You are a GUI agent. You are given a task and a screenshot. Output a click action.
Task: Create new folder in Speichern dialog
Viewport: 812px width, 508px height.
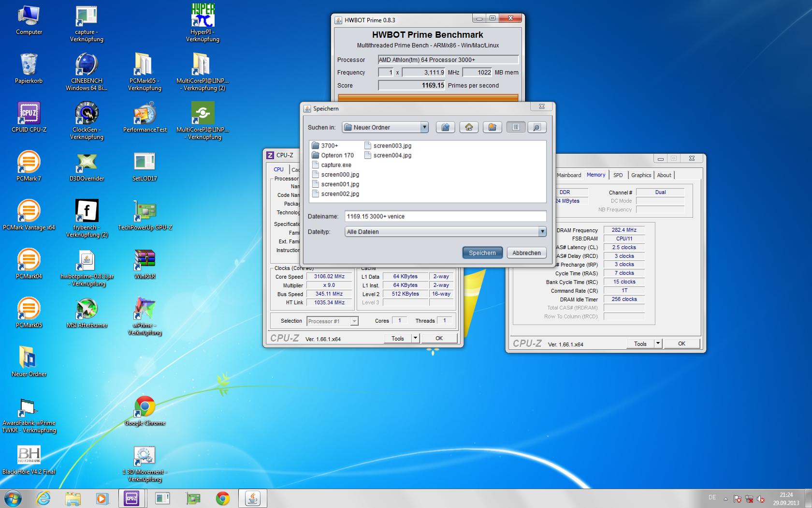[x=492, y=127]
